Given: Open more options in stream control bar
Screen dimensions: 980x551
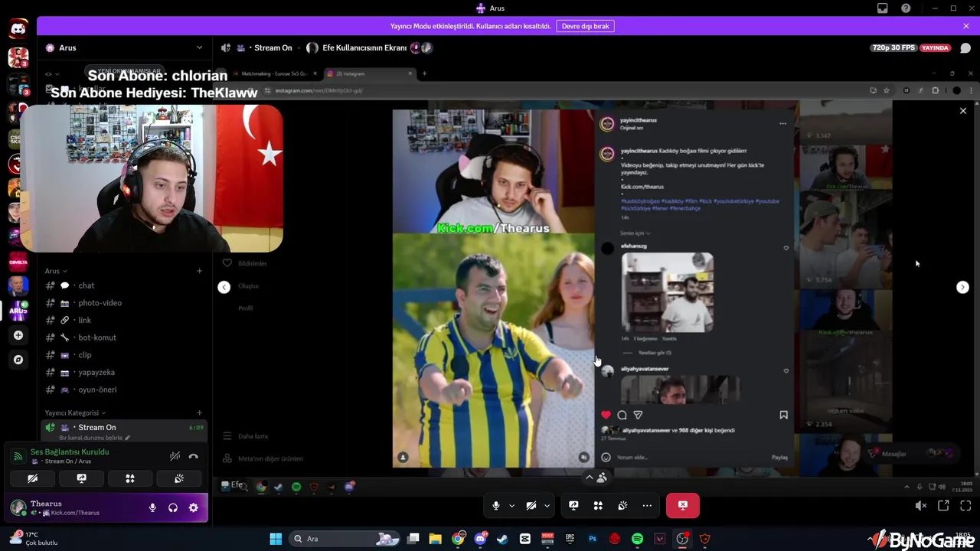Looking at the screenshot, I should (647, 505).
